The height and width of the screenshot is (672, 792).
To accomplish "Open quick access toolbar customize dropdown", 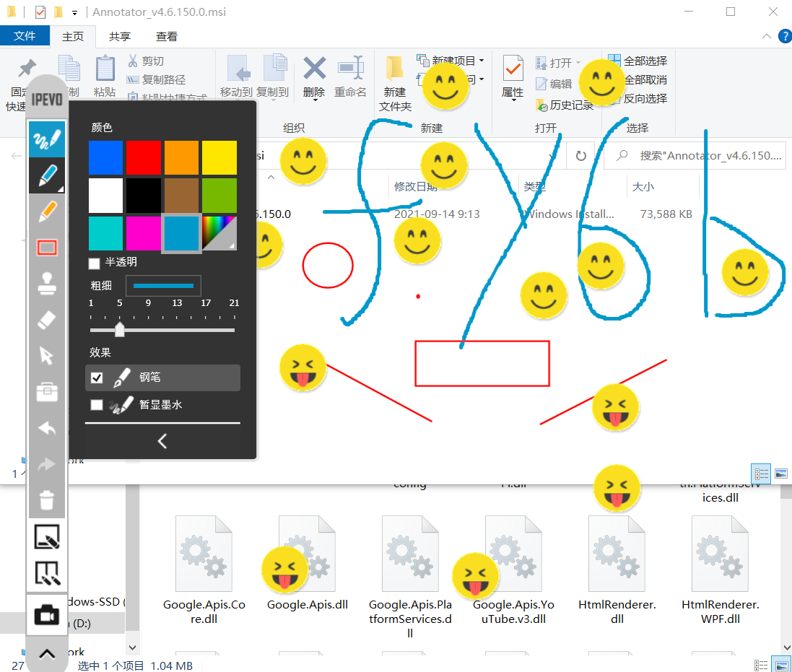I will [74, 12].
